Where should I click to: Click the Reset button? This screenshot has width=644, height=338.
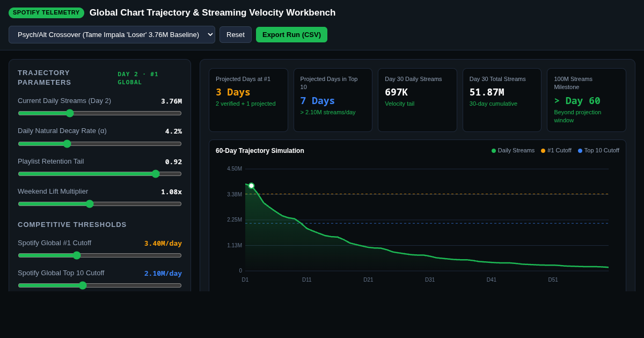click(x=236, y=35)
